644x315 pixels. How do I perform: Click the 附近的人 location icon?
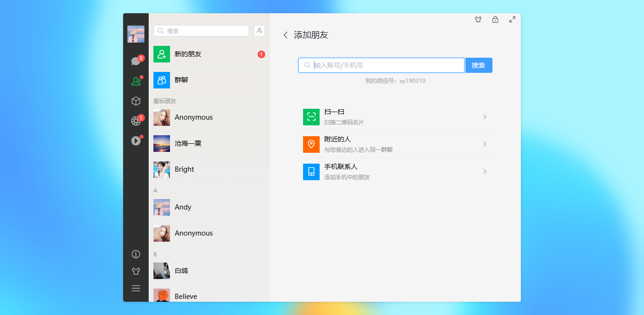point(311,144)
